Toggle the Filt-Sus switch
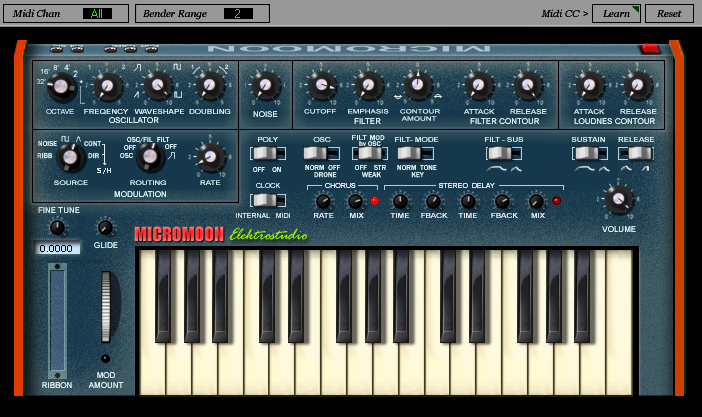 [504, 154]
